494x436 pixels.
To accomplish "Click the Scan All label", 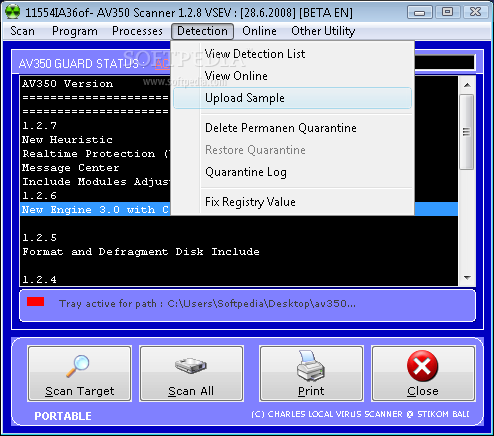I will pos(191,391).
